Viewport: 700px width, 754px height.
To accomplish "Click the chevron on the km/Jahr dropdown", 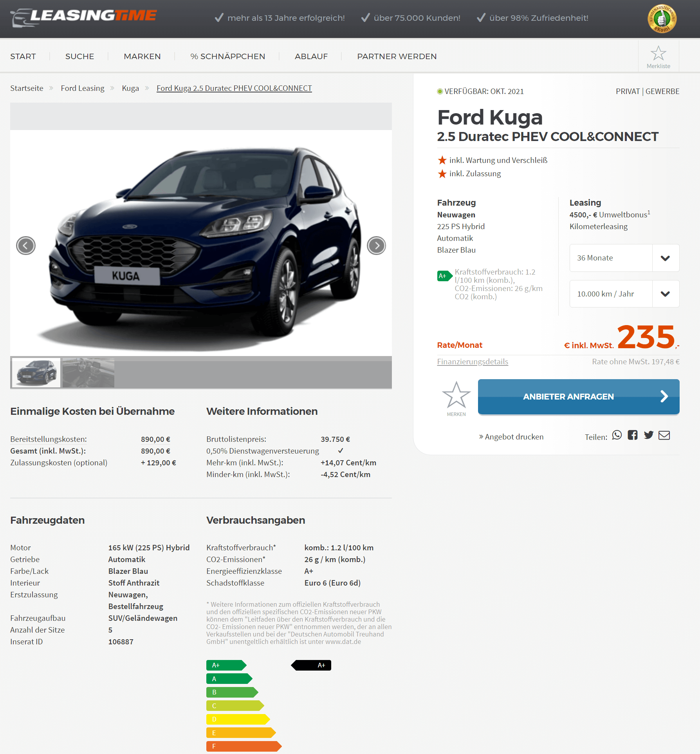I will [x=666, y=294].
